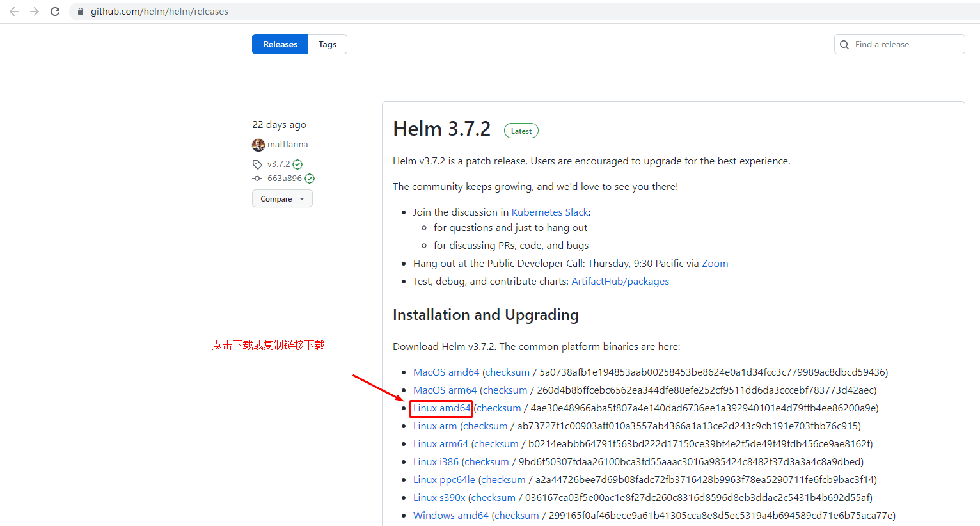Open the Zoom link
The image size is (980, 526).
pyautogui.click(x=715, y=264)
